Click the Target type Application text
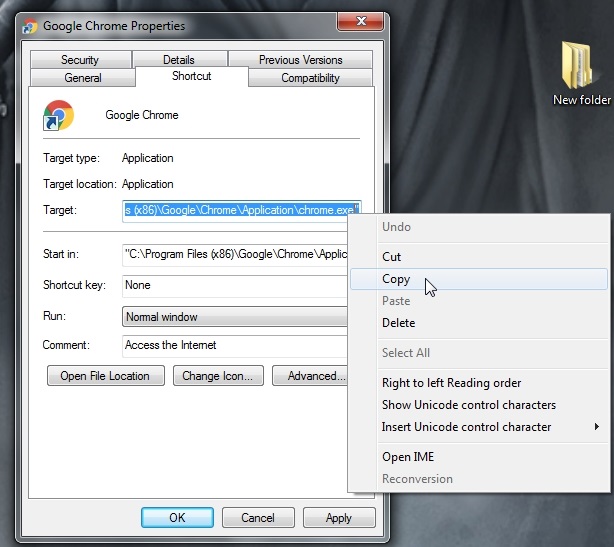The width and height of the screenshot is (614, 547). [148, 158]
